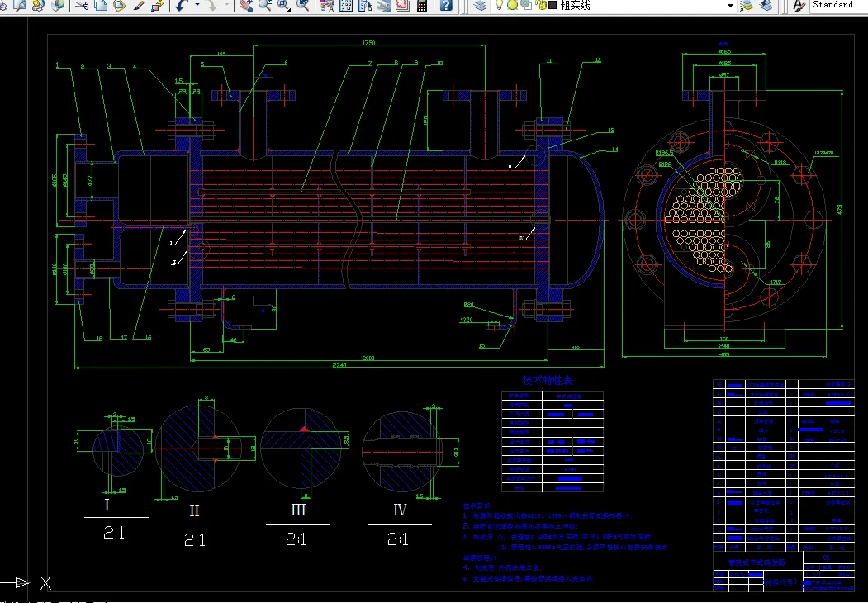
Task: Open the Sheet Set Manager icon
Action: tap(384, 6)
